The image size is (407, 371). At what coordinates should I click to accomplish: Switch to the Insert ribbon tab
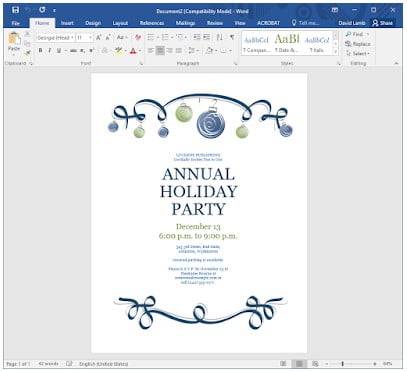67,23
